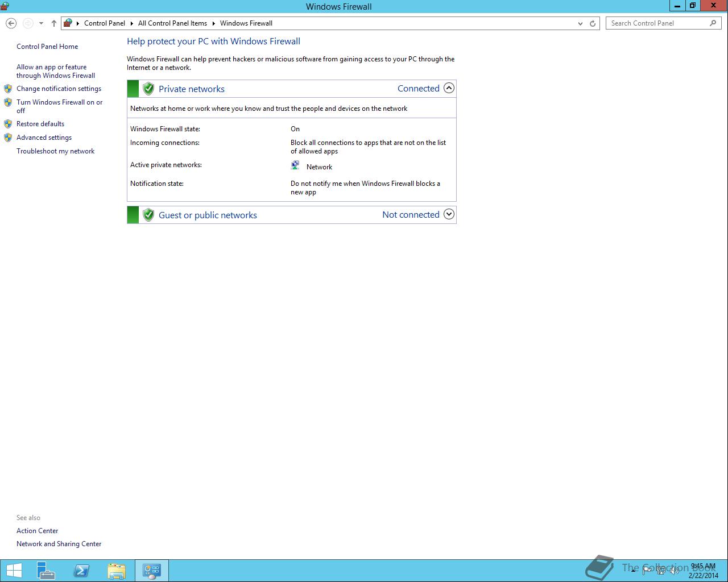The image size is (728, 582).
Task: Click the 'Network' active private network name
Action: [319, 167]
